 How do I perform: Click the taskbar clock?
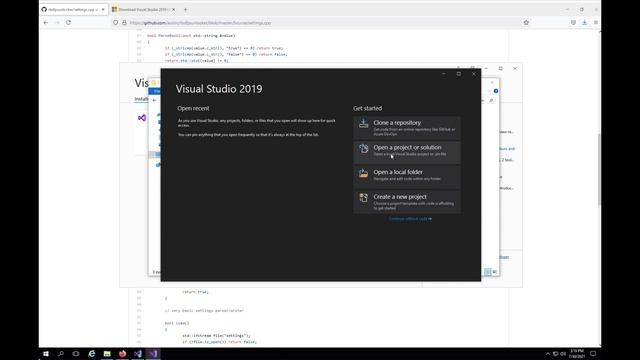[x=577, y=354]
